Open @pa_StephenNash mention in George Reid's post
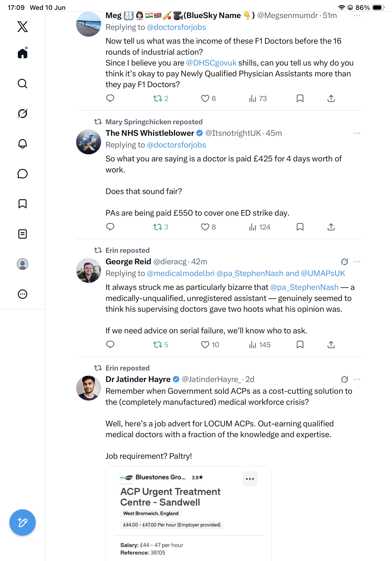The width and height of the screenshot is (392, 561). [x=304, y=287]
